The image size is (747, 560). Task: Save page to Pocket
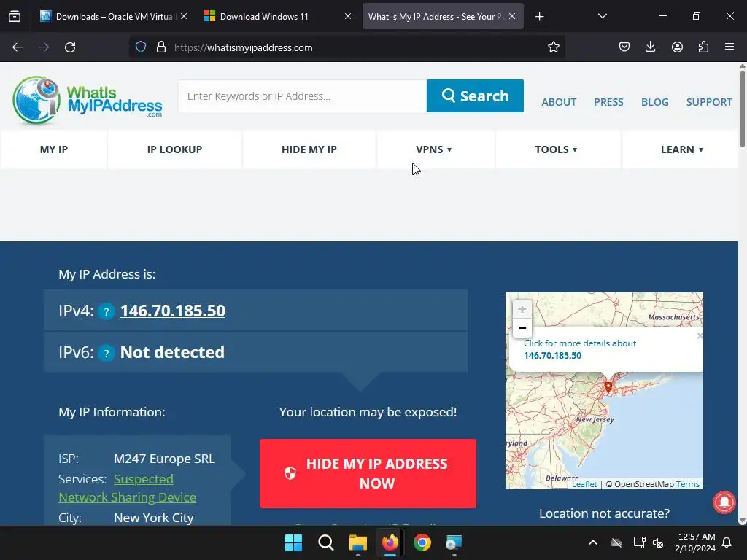point(624,47)
